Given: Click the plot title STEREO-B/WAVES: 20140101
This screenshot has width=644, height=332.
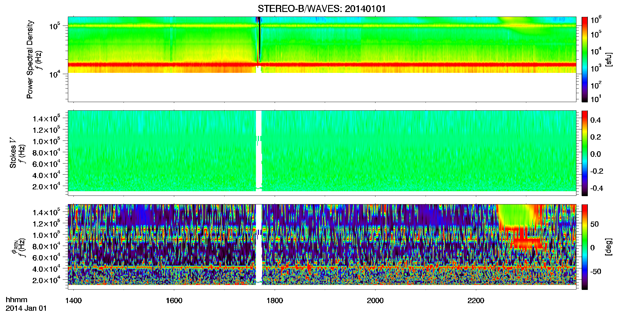Looking at the screenshot, I should click(322, 9).
